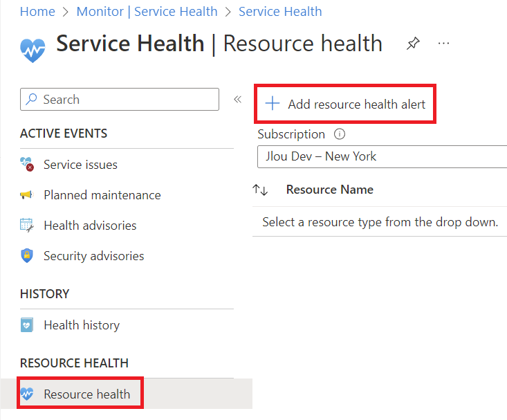Open Monitor | Service Health breadcrumb
This screenshot has width=507, height=420.
pyautogui.click(x=147, y=12)
